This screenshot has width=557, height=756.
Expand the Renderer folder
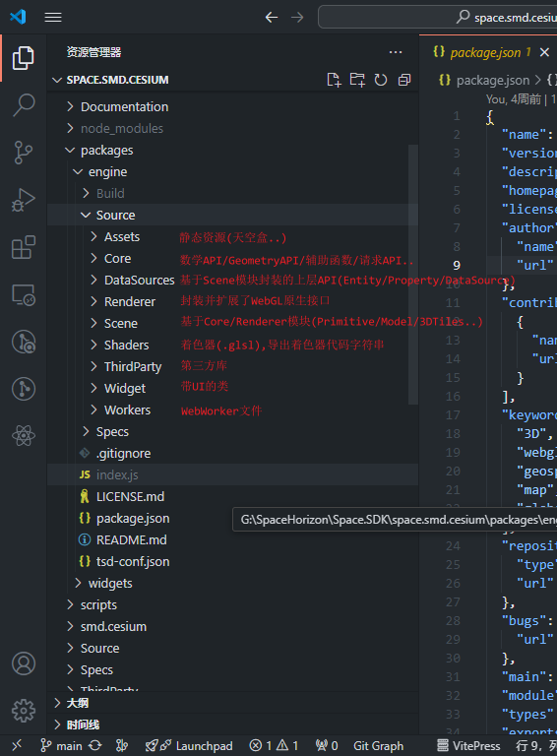point(129,302)
